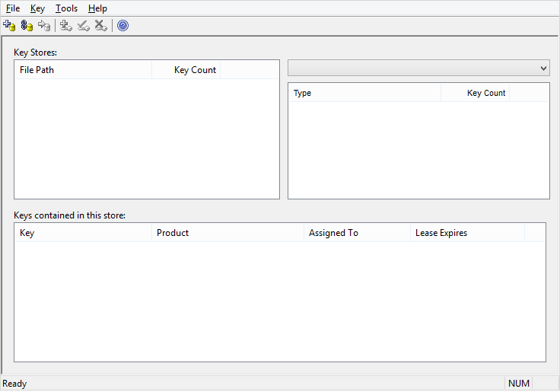Click the Type column header

(364, 93)
